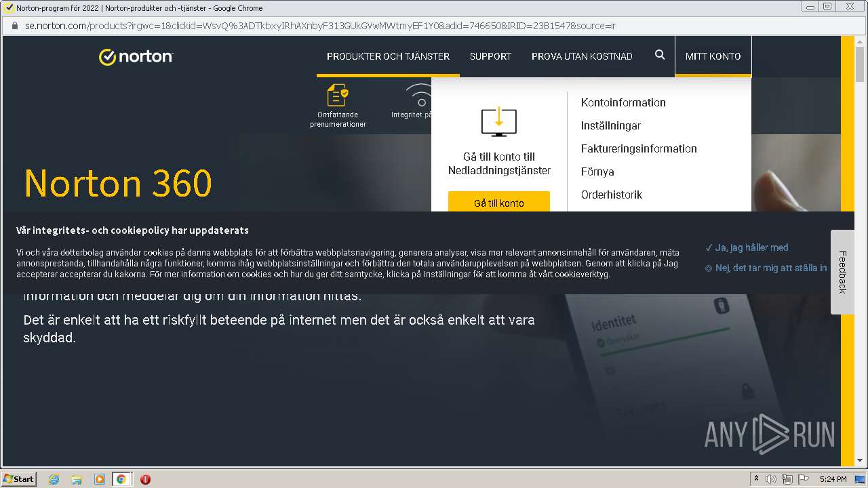Open the Support menu
Viewport: 868px width, 488px height.
point(490,56)
